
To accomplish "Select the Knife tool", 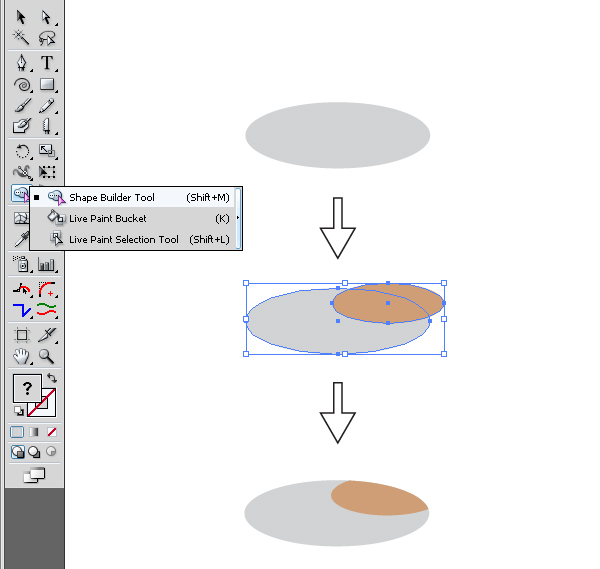I will 46,126.
